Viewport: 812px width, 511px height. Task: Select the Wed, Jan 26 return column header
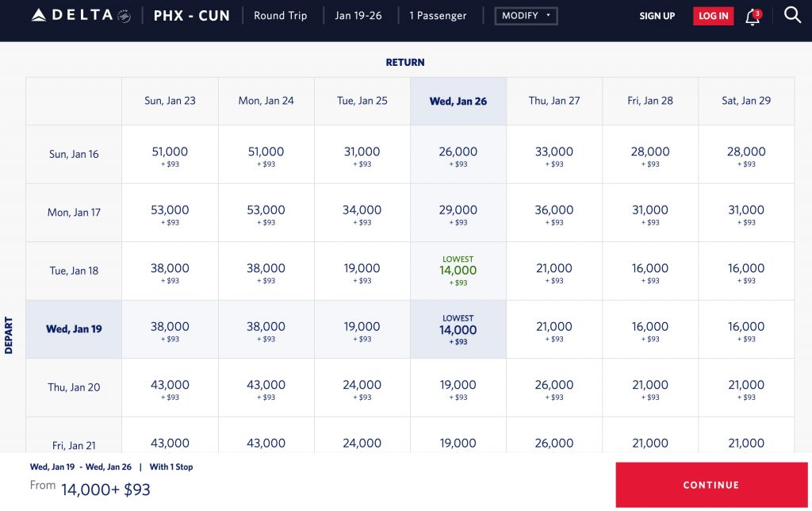[x=458, y=101]
